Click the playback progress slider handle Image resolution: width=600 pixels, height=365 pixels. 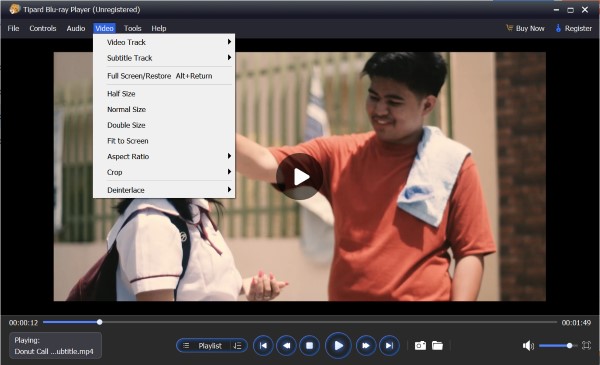tap(99, 322)
